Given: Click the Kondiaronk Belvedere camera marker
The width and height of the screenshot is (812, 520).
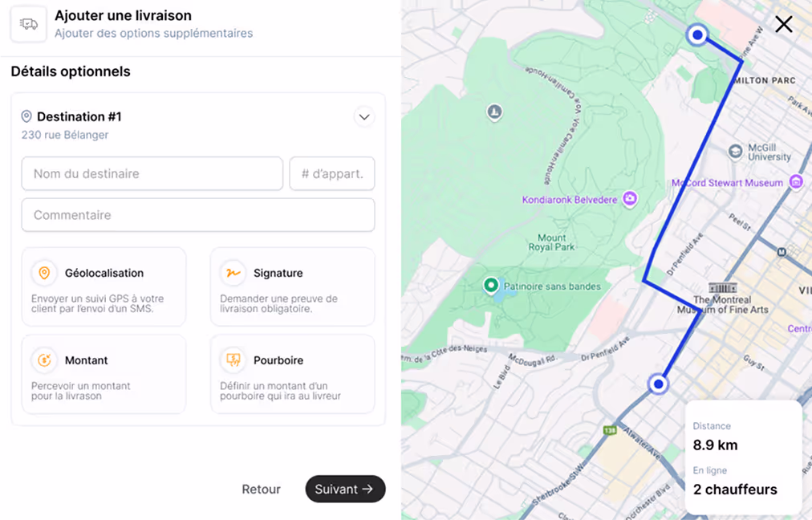Looking at the screenshot, I should coord(630,198).
